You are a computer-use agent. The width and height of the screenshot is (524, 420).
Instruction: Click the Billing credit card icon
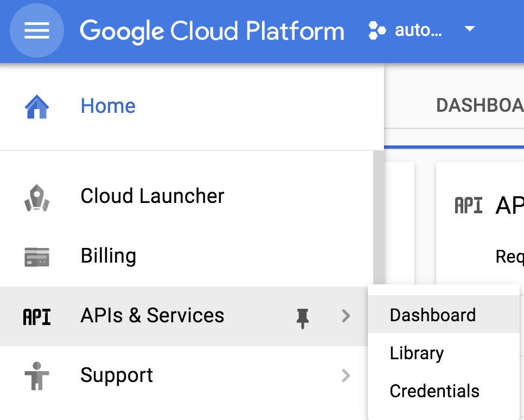tap(37, 257)
